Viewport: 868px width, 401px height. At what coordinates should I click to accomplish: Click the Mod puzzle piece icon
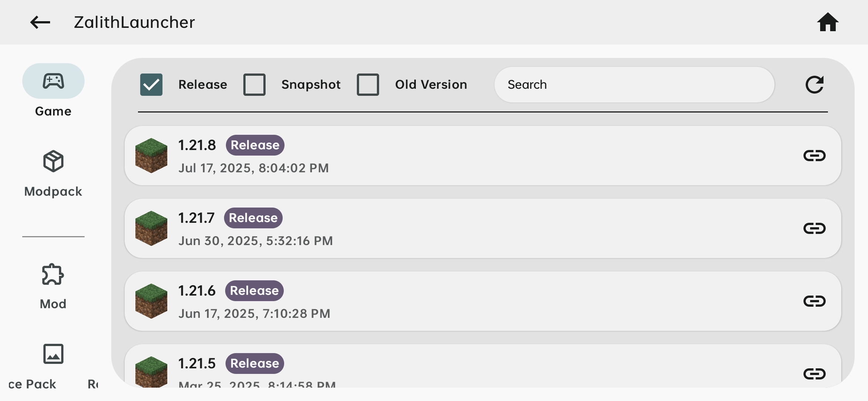(53, 274)
